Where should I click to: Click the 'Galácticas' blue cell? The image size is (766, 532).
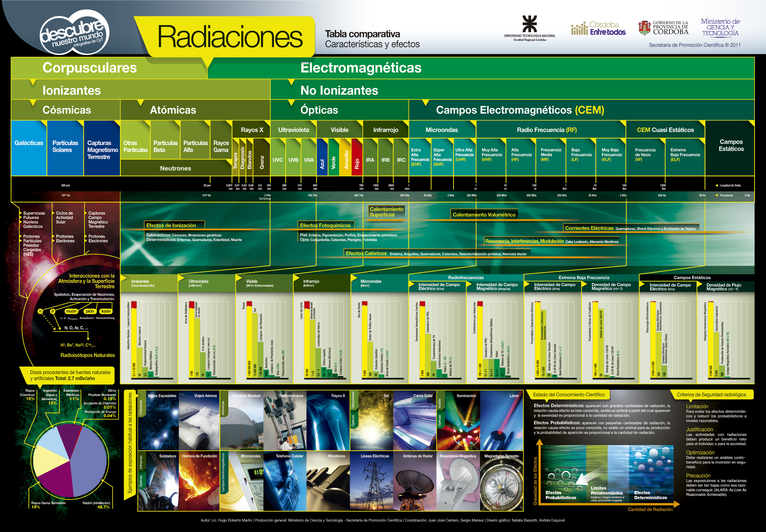pyautogui.click(x=29, y=148)
